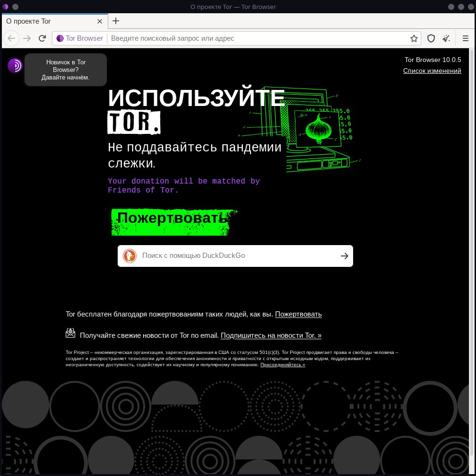Screen dimensions: 476x476
Task: Go forward with the forward arrow
Action: 27,38
